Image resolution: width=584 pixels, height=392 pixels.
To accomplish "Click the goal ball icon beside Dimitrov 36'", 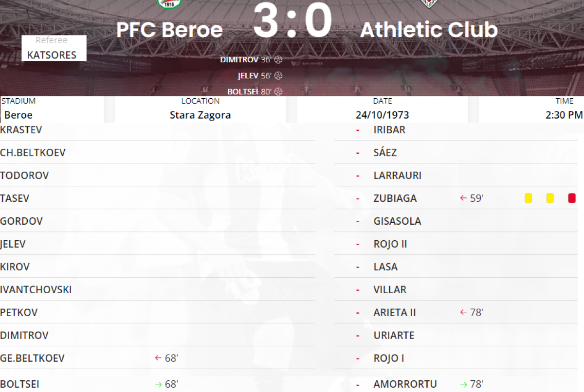I will tap(278, 60).
